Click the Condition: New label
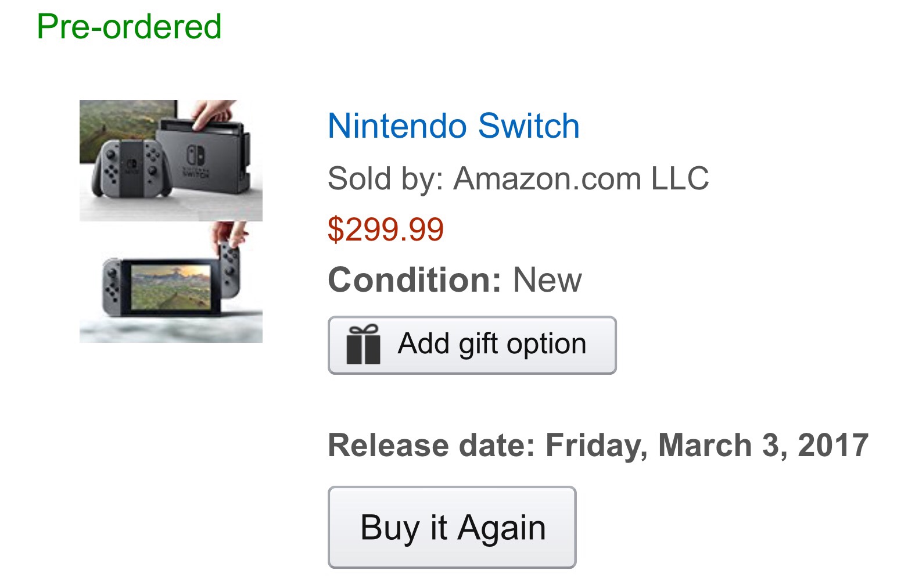908x588 pixels. tap(454, 280)
